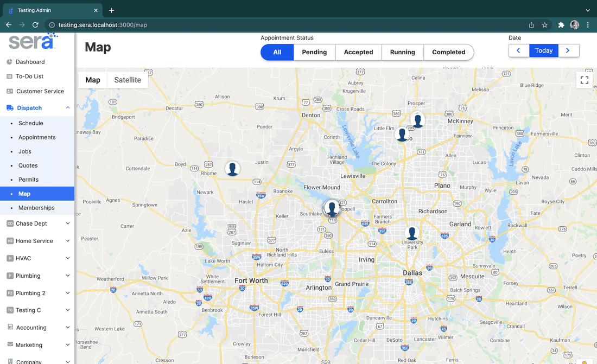Click the To-Do List icon
Image resolution: width=597 pixels, height=364 pixels.
[x=9, y=76]
